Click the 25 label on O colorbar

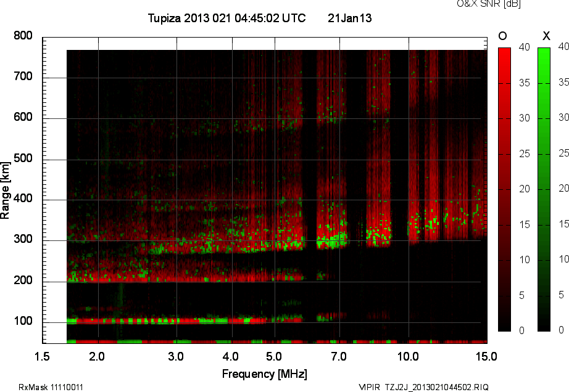coord(525,154)
